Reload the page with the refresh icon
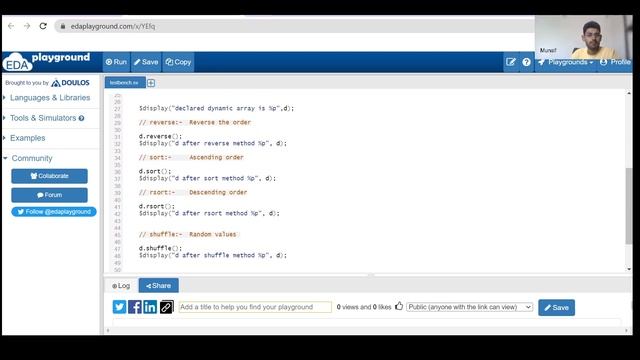This screenshot has height=360, width=640. click(43, 26)
